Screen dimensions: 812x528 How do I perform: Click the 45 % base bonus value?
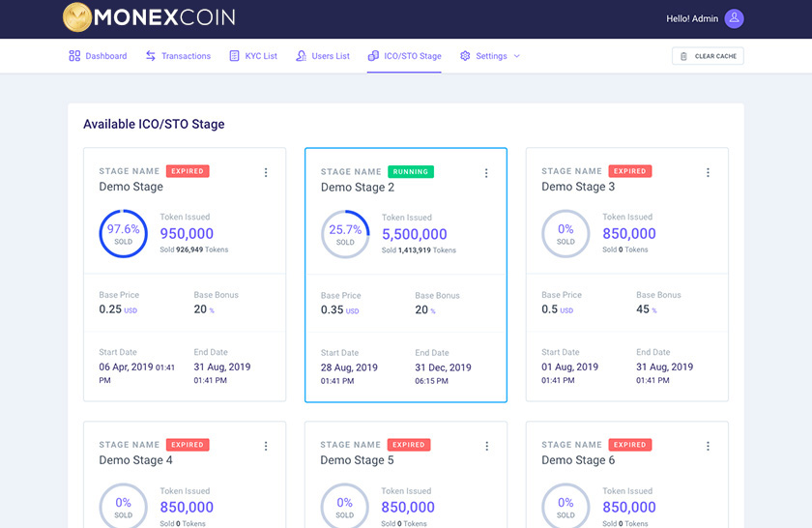[x=647, y=309]
